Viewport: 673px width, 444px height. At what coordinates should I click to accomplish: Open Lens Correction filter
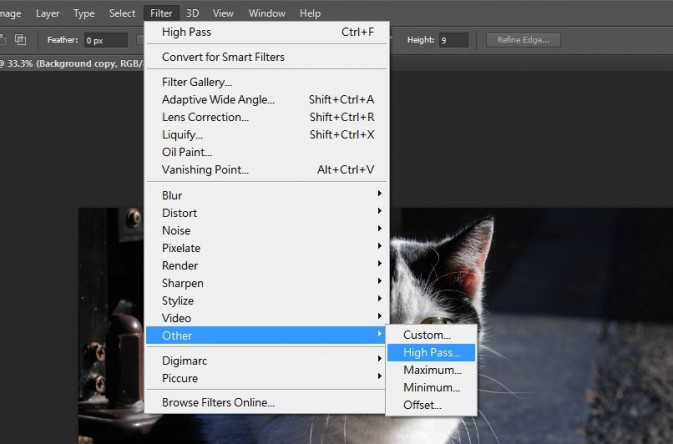267,117
